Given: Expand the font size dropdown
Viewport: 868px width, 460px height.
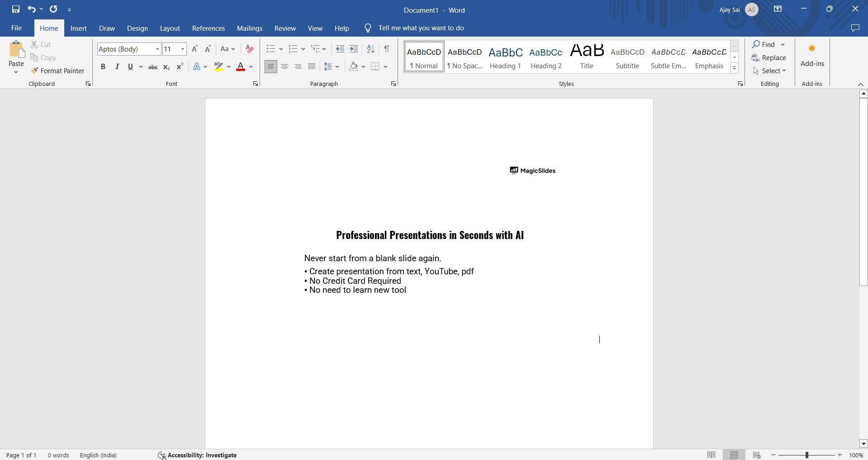Looking at the screenshot, I should (183, 49).
